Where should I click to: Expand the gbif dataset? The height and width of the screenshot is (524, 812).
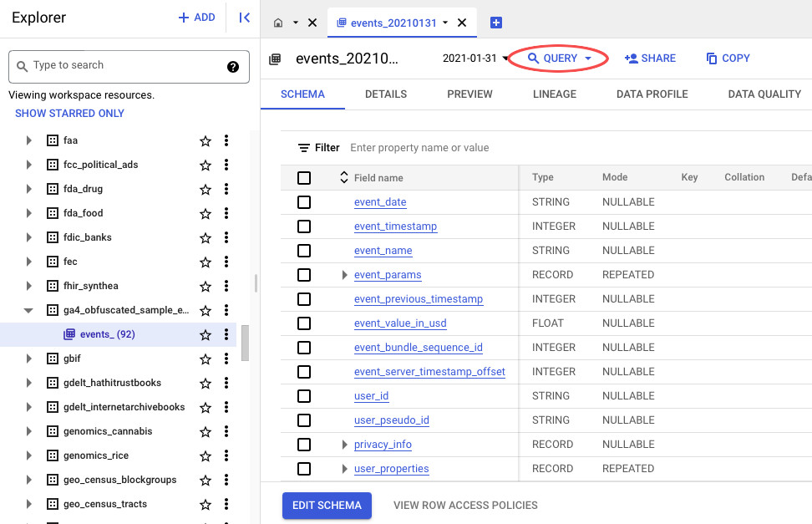point(29,359)
